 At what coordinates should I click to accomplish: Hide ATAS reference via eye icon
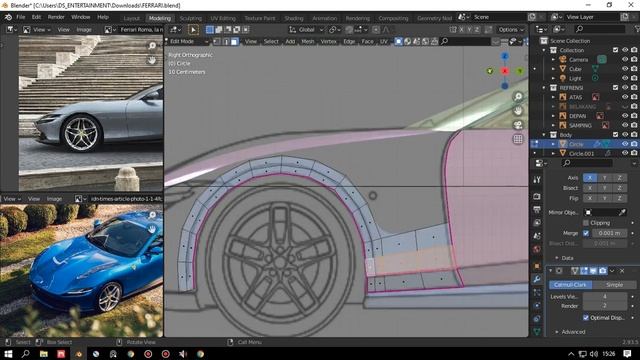(625, 97)
